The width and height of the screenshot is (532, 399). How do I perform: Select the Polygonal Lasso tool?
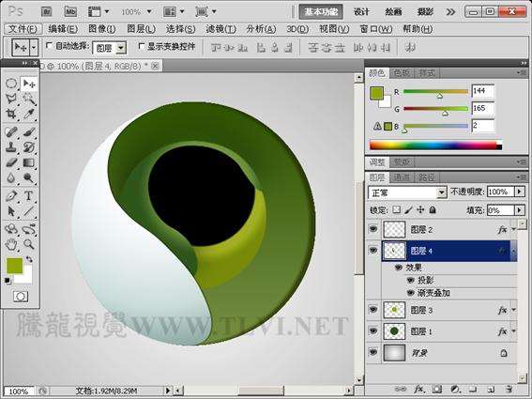pos(11,99)
